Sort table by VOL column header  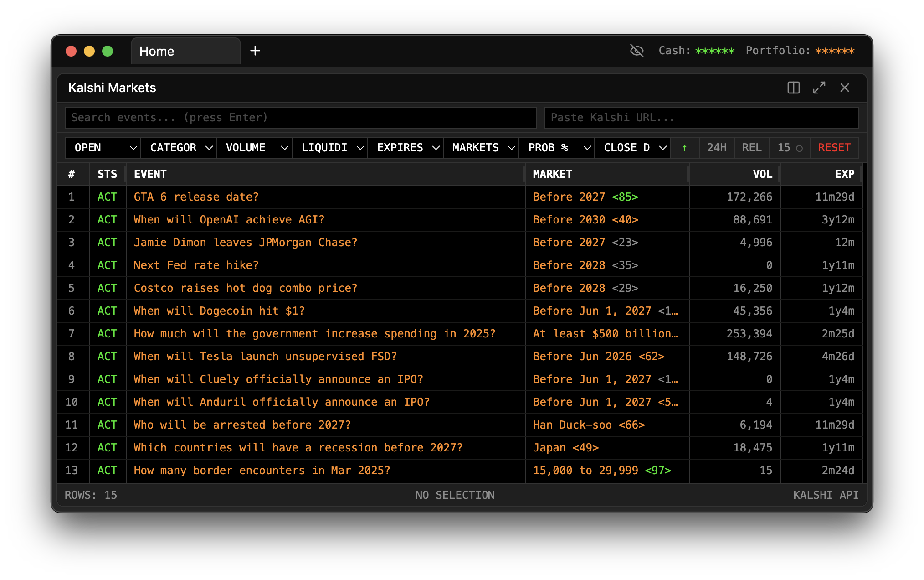pos(762,174)
